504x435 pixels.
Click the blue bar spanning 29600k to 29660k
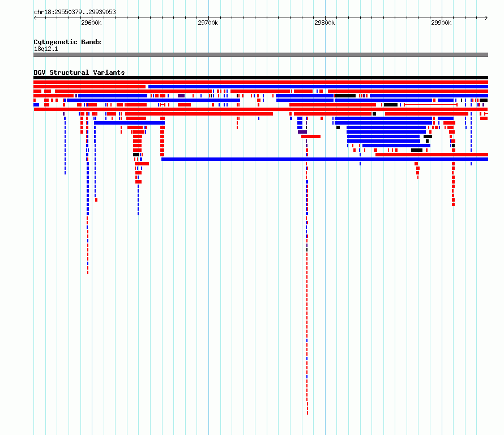pos(129,123)
